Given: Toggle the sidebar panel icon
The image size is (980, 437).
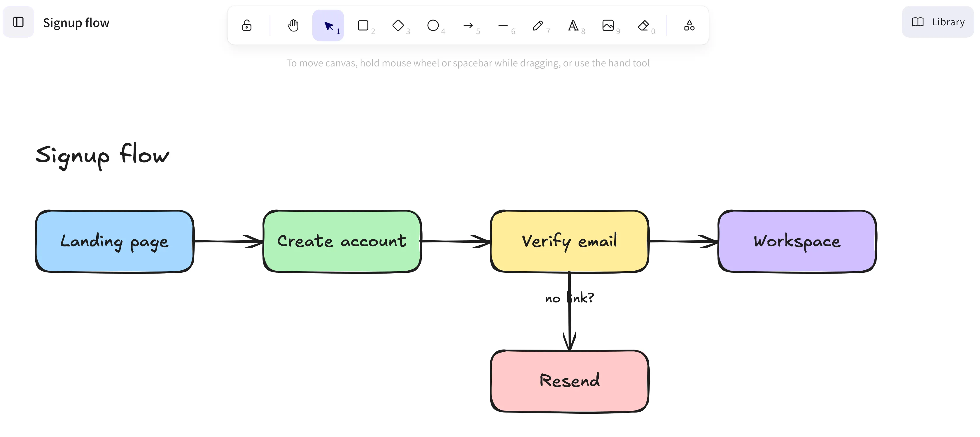Looking at the screenshot, I should tap(18, 22).
